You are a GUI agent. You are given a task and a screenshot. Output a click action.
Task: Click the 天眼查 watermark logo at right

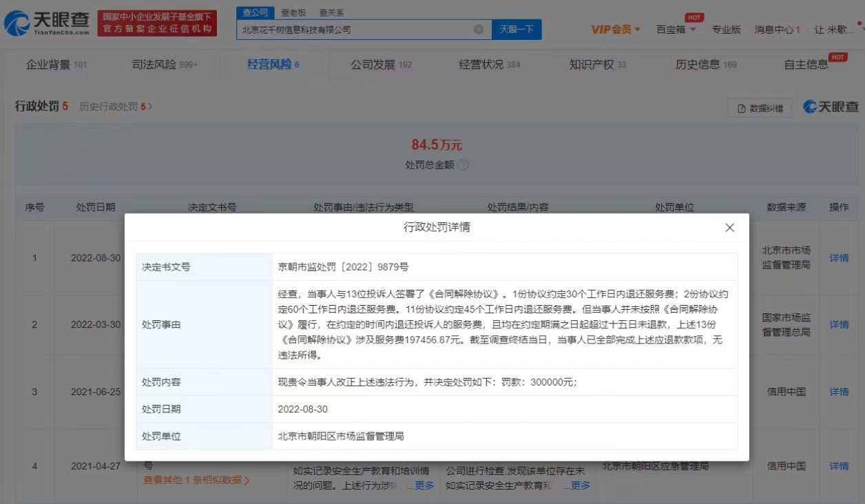coord(831,107)
